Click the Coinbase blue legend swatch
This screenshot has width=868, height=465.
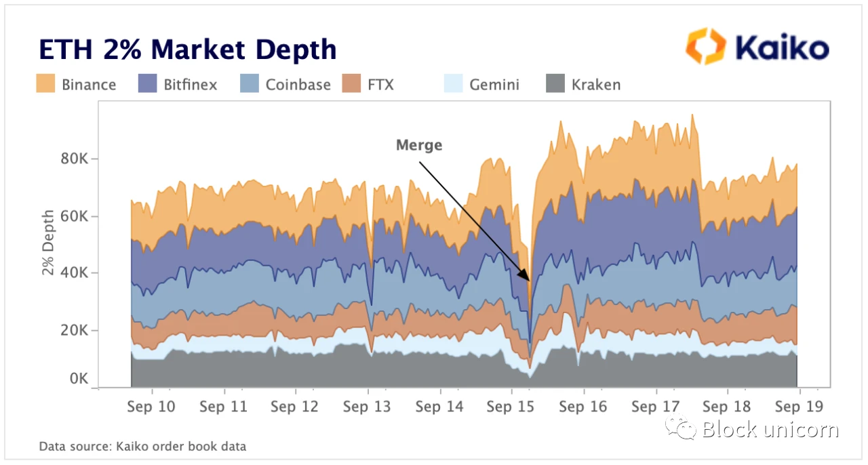(x=250, y=84)
